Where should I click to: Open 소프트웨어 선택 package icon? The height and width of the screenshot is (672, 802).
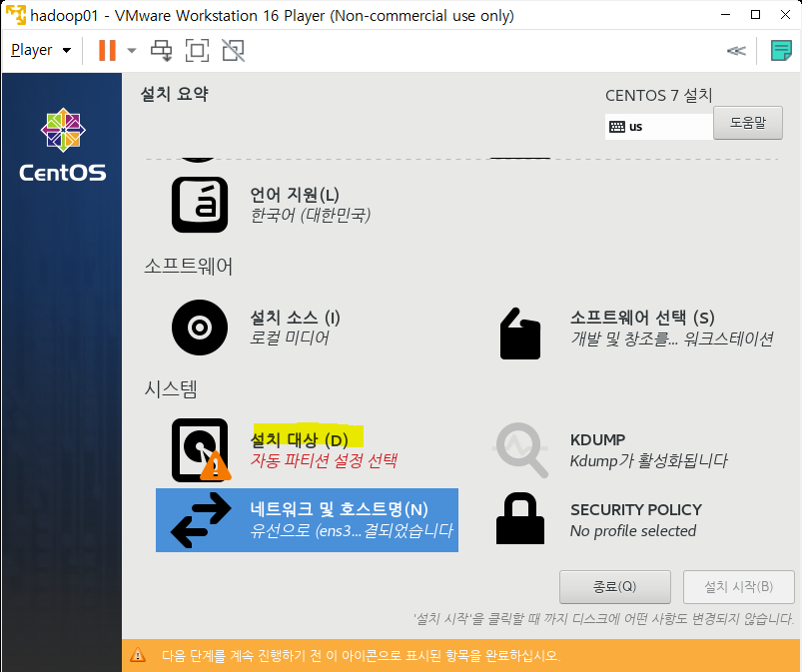(x=520, y=334)
